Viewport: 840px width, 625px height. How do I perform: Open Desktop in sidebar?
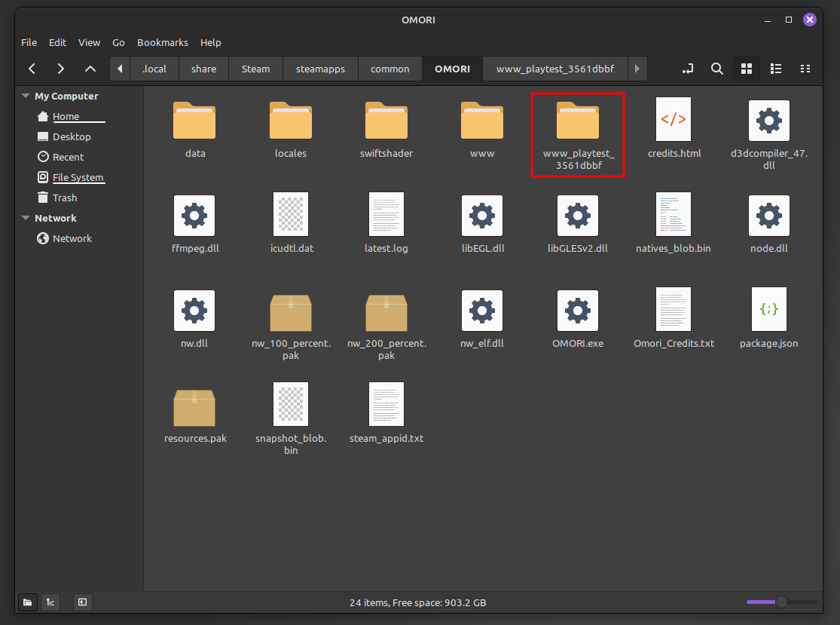(72, 136)
